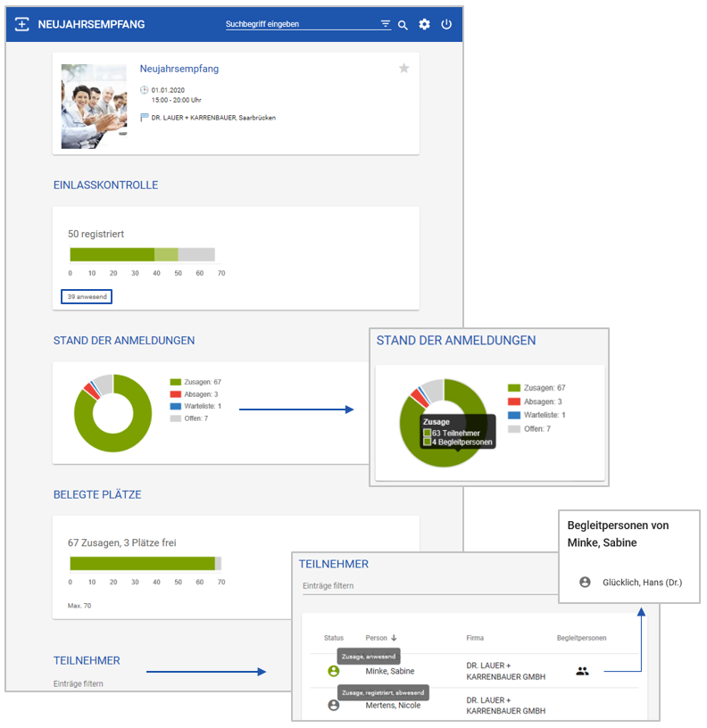Toggle Absagen legend entry in left chart

[194, 394]
